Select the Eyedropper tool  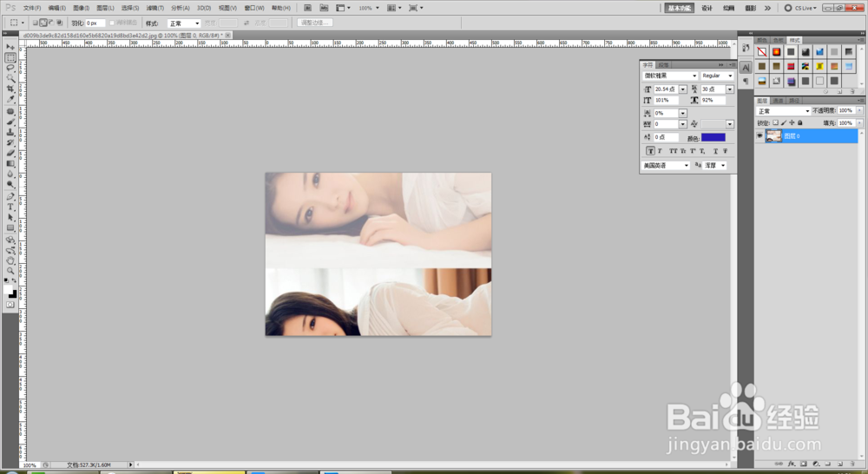(10, 100)
